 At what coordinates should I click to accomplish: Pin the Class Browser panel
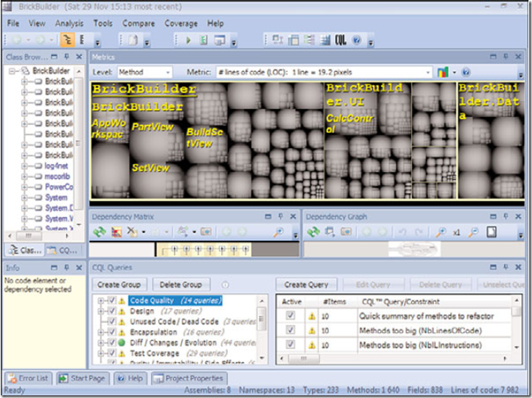click(x=66, y=56)
